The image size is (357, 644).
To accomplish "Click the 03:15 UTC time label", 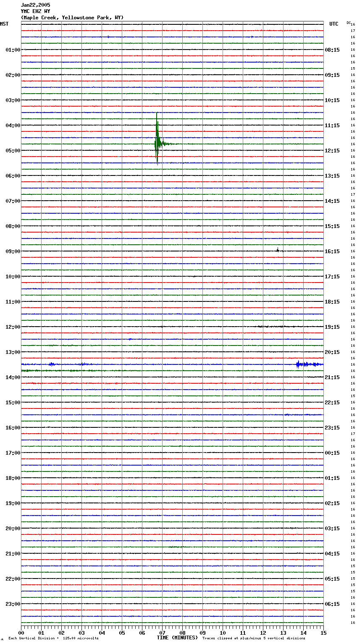I will pyautogui.click(x=332, y=529).
